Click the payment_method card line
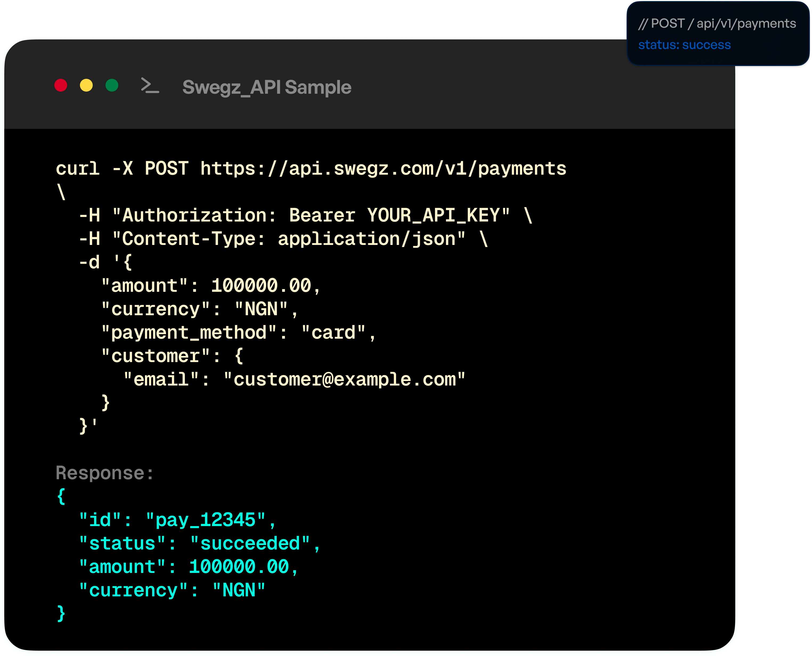812x656 pixels. (238, 333)
